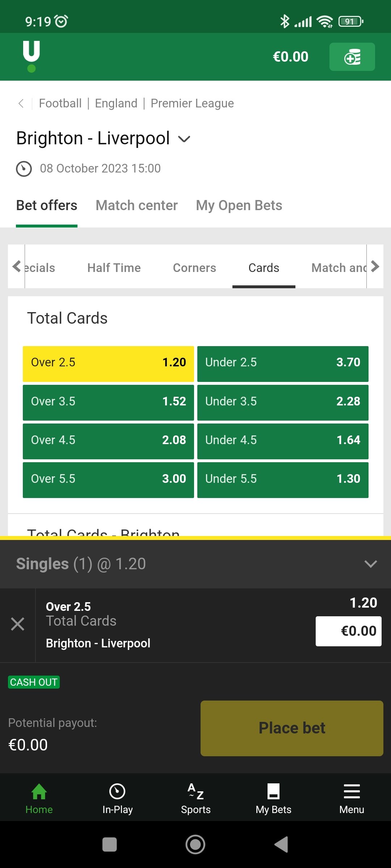The image size is (391, 868).
Task: Switch to the Corners market tab
Action: click(194, 268)
